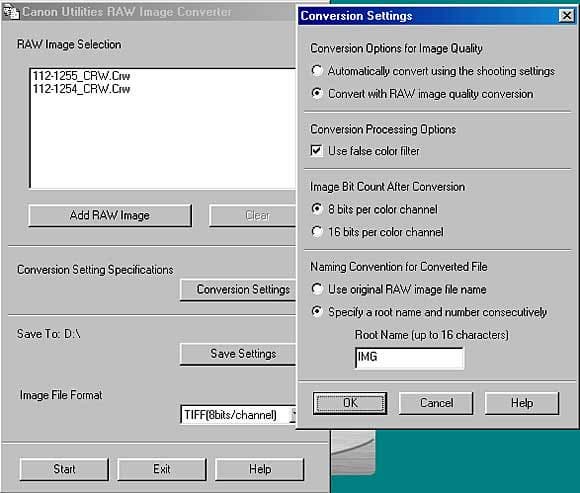Viewport: 580px width, 493px height.
Task: Select file 112-1254_CRW.Crw in the list
Action: click(x=81, y=89)
